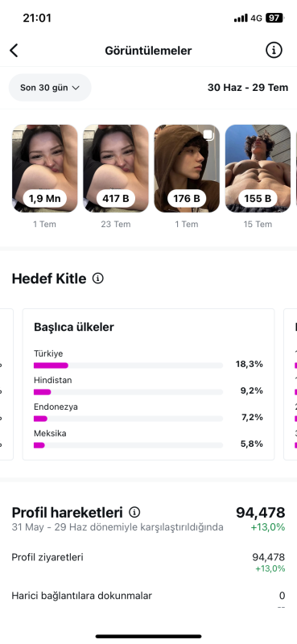Open Harici bağlantılara dokunmalar row

[x=148, y=600]
